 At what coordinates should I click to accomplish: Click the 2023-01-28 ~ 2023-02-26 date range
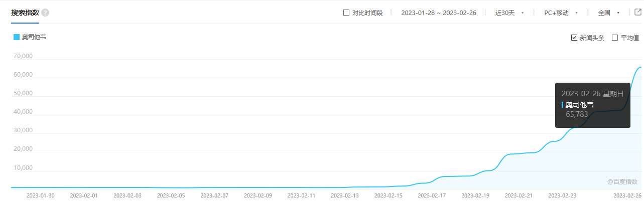coord(438,13)
